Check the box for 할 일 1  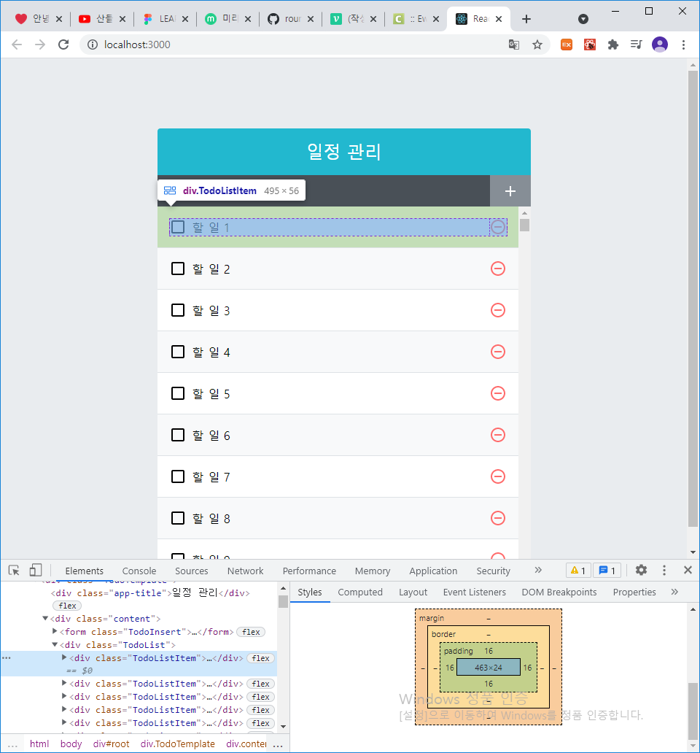[178, 227]
